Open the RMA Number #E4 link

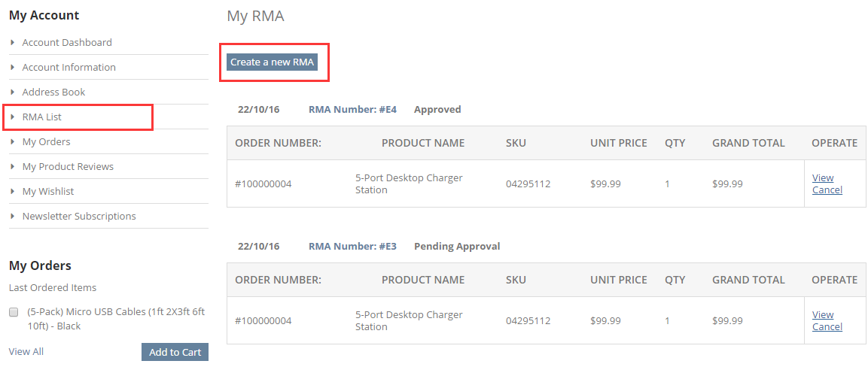352,110
